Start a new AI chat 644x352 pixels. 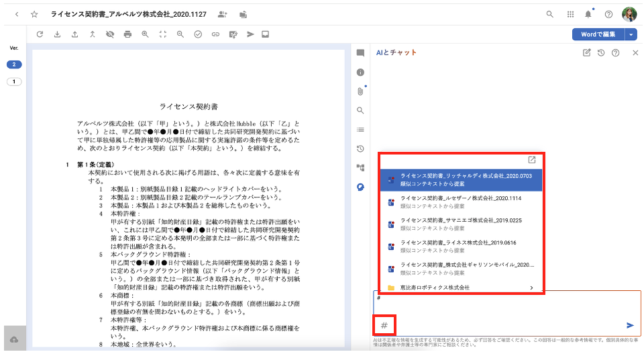point(586,52)
